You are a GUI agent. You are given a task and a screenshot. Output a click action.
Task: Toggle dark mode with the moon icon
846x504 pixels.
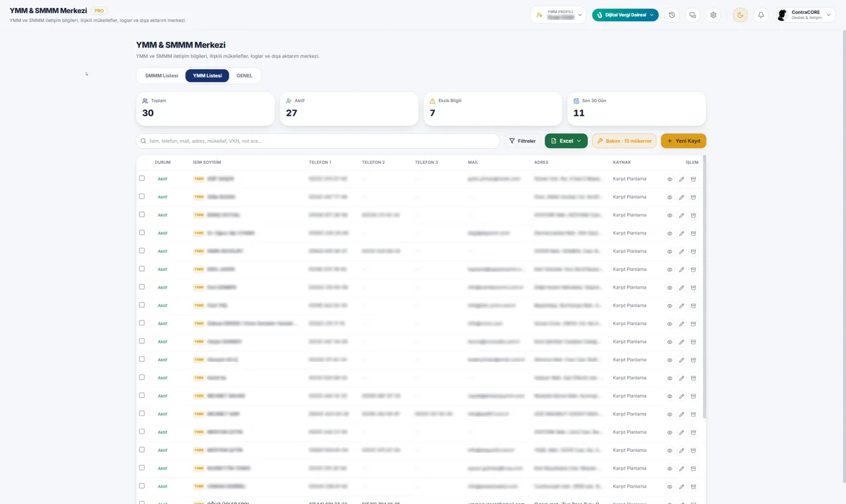740,15
